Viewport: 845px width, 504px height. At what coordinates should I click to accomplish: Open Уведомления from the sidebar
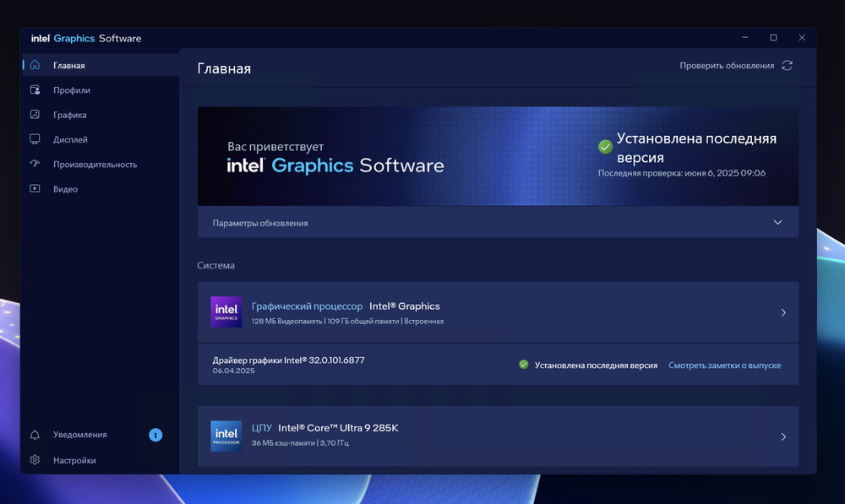(101, 435)
